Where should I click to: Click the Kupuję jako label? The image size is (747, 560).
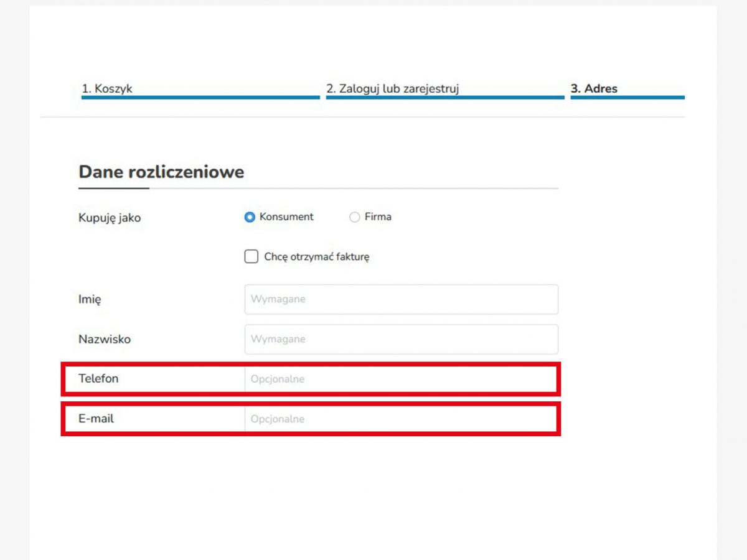[110, 218]
